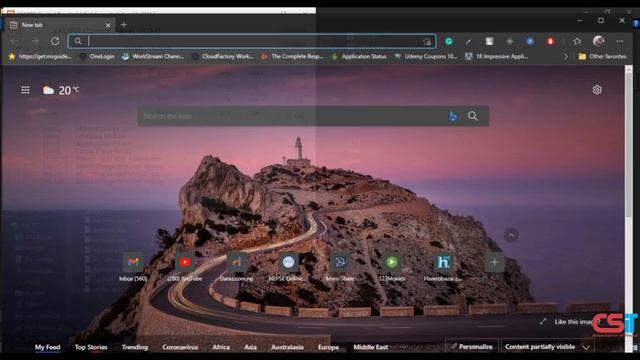Screen dimensions: 640x360
Task: Select the Coronavirus tab
Action: coord(180,347)
